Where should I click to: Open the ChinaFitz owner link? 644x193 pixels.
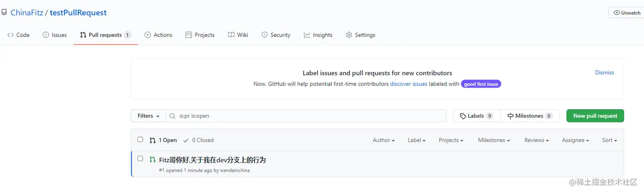(x=27, y=13)
